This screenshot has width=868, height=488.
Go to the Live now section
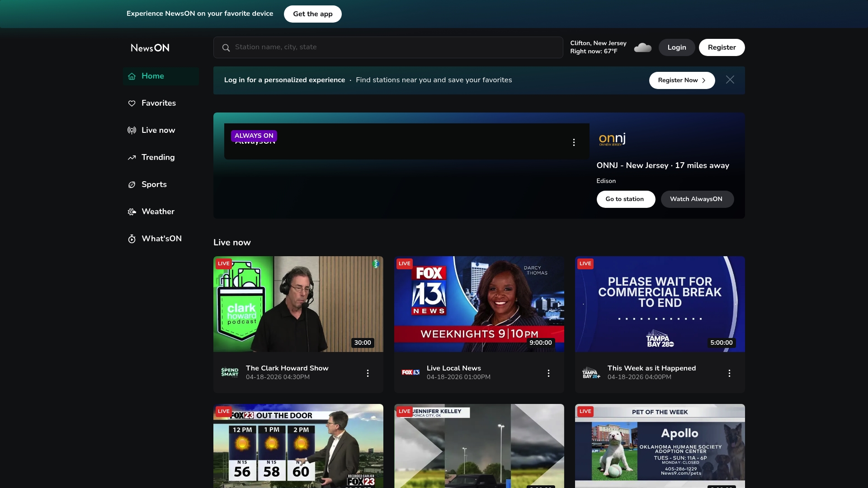click(160, 131)
